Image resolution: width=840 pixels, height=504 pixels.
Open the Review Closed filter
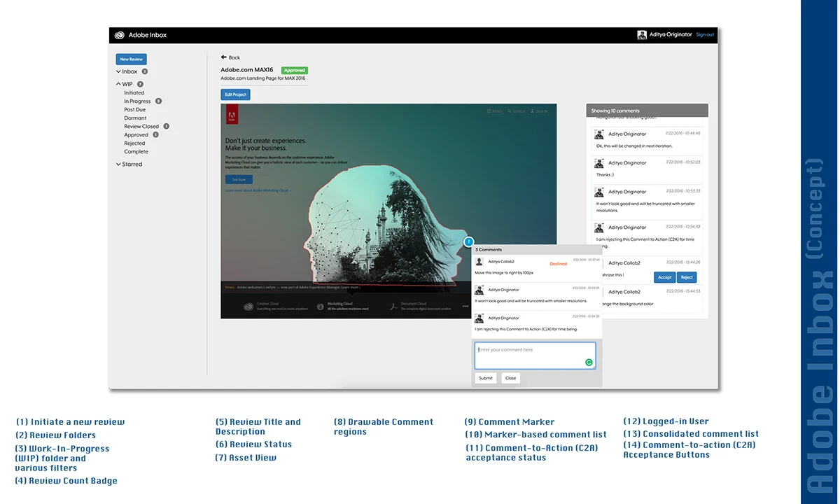(141, 127)
